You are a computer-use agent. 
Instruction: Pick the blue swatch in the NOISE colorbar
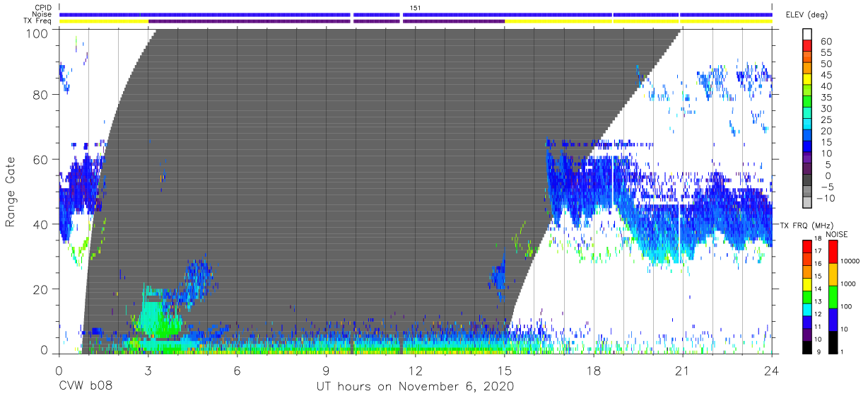pos(833,320)
